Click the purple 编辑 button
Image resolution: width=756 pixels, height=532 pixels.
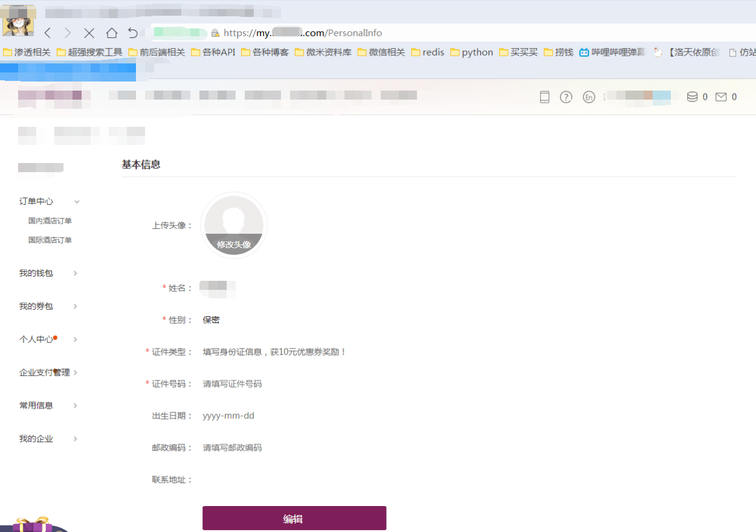point(294,518)
